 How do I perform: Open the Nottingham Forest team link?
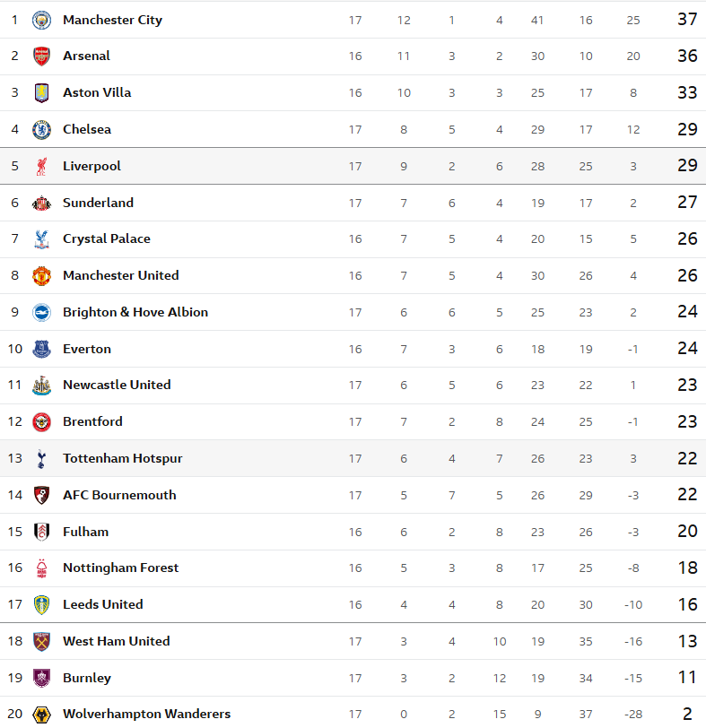pos(120,568)
